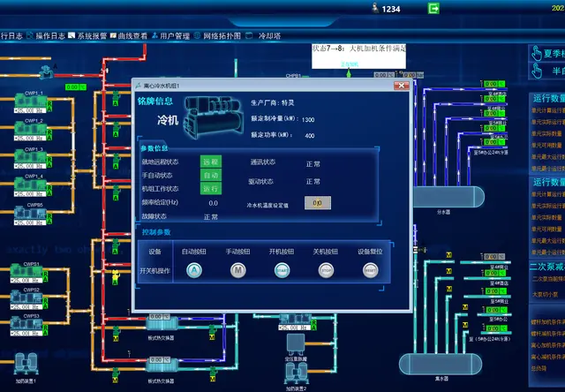Click the upper heat exchanger 0.00 ℃ reading
Screen dimensions: 565x392
pyautogui.click(x=159, y=317)
